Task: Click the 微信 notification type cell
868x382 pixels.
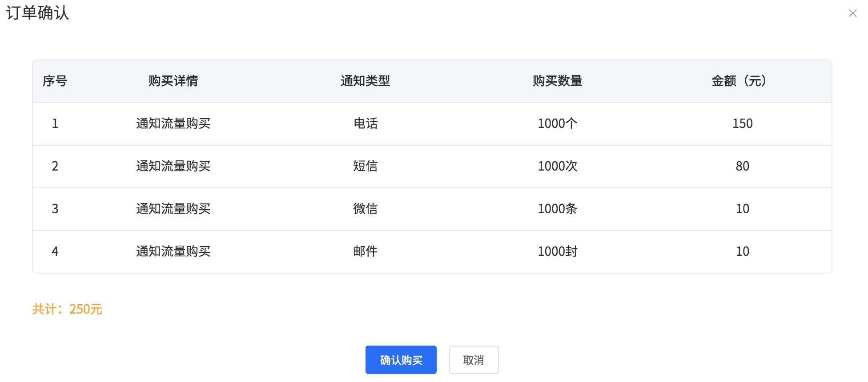Action: tap(365, 209)
